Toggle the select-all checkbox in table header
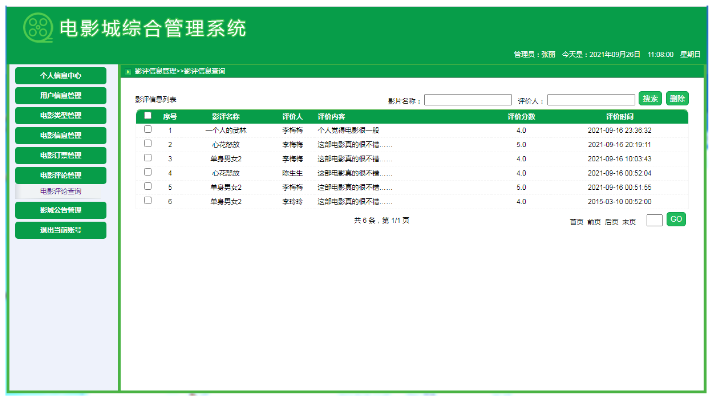Screen dimensions: 711x399 point(148,116)
